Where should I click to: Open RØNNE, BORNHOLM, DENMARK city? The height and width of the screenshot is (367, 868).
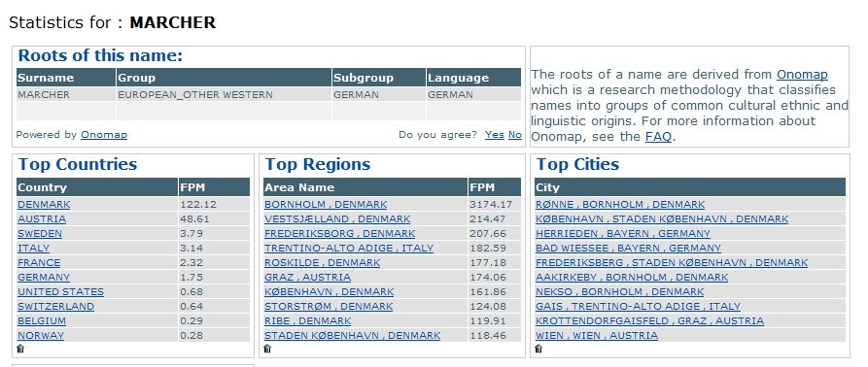point(620,205)
